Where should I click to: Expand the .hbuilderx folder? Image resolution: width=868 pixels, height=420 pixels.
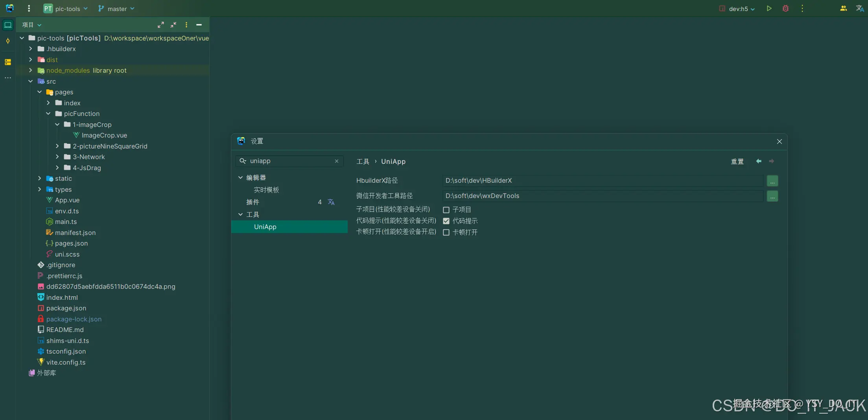[x=30, y=49]
